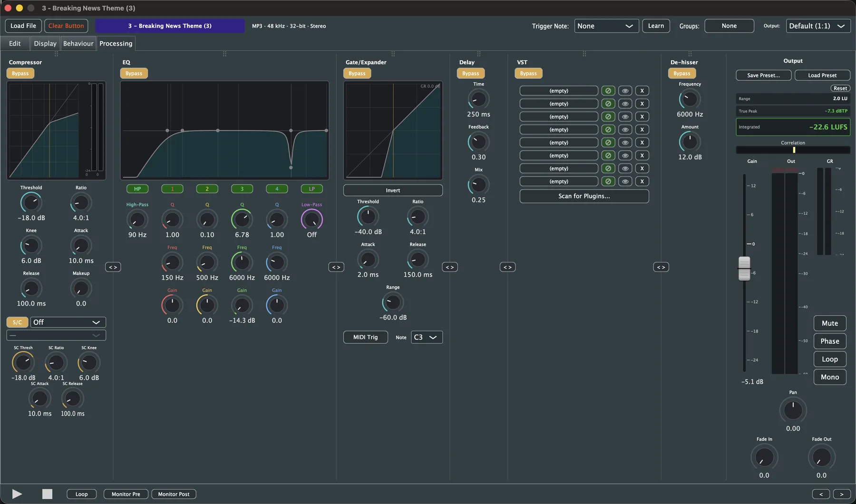Open the Output Default (1:1) dropdown
Screen dimensions: 856x504
(x=818, y=26)
